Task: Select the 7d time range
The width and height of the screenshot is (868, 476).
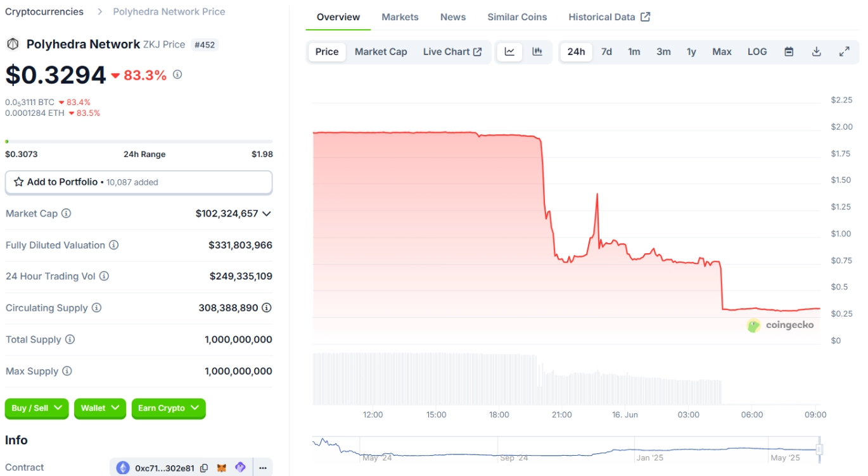Action: pyautogui.click(x=606, y=52)
